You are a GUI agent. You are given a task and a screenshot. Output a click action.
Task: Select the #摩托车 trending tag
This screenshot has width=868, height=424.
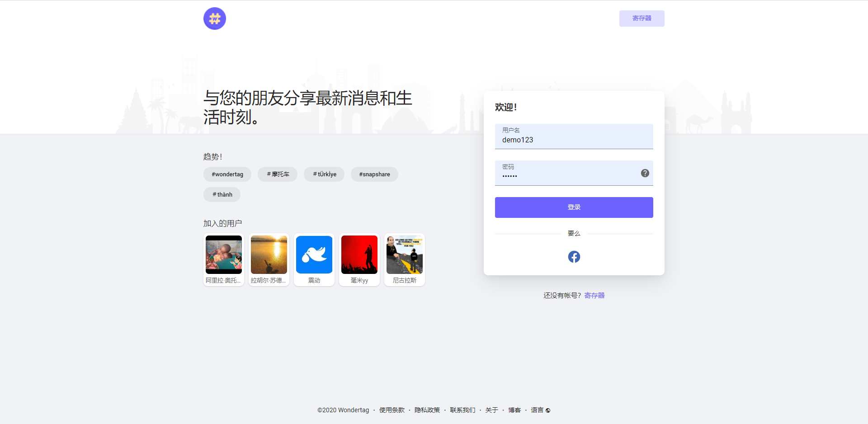pyautogui.click(x=277, y=174)
